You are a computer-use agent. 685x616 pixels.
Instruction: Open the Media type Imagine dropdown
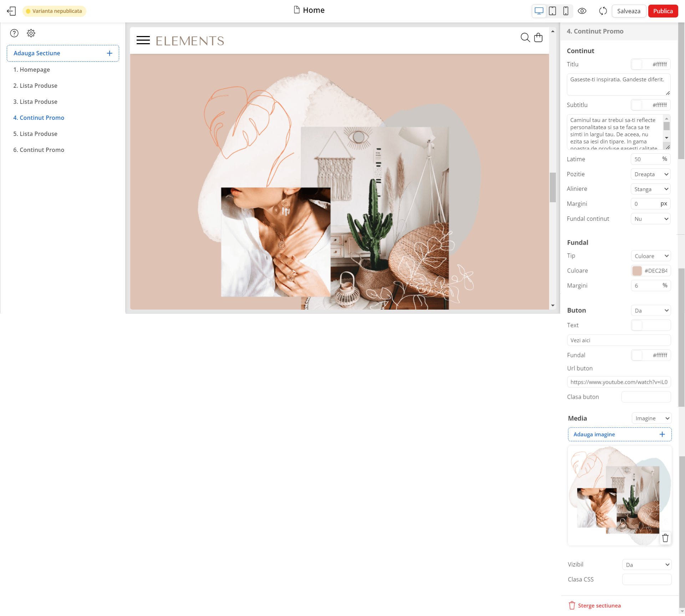pyautogui.click(x=651, y=418)
